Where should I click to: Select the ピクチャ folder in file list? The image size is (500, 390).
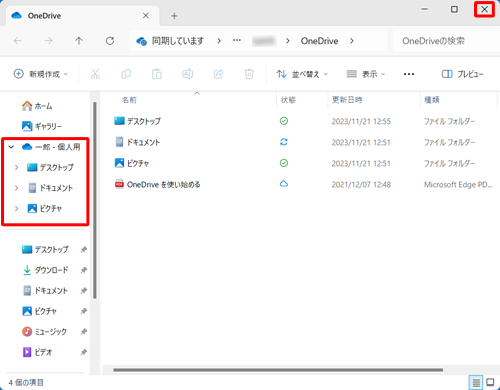(x=132, y=163)
